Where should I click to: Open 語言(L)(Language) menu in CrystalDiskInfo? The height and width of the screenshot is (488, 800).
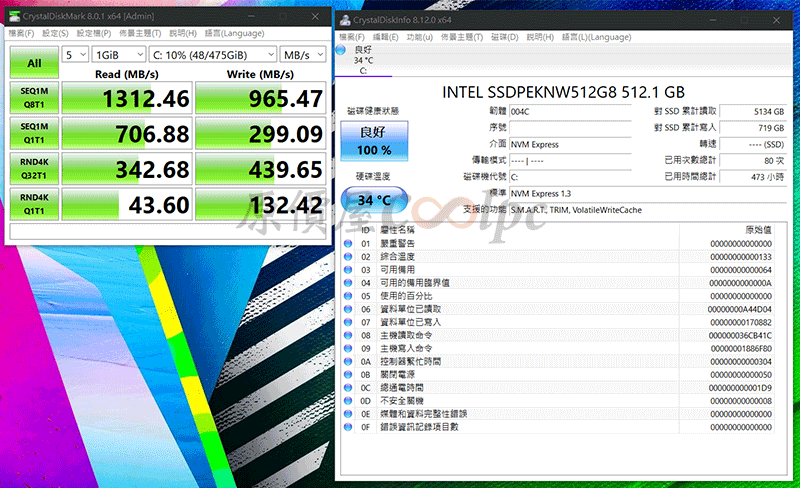[x=596, y=37]
